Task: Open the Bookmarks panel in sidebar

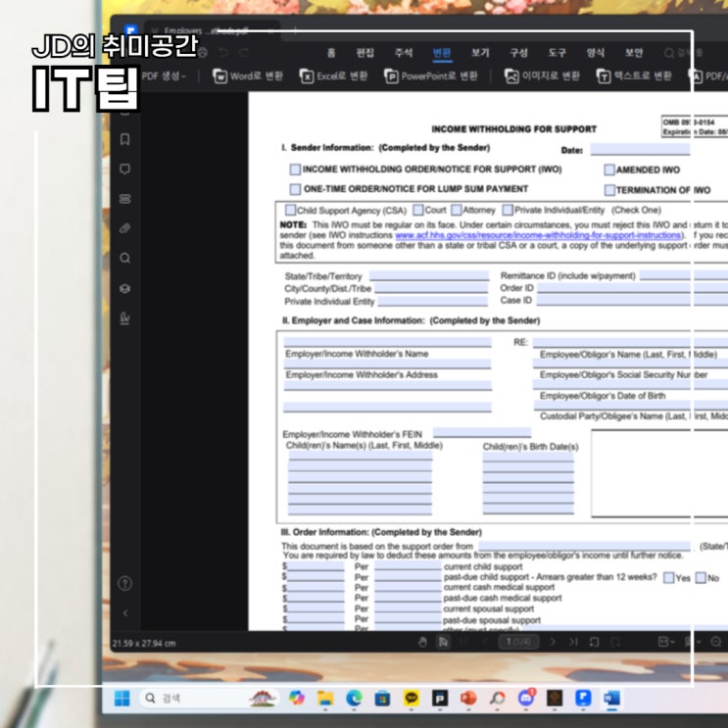Action: pyautogui.click(x=124, y=139)
